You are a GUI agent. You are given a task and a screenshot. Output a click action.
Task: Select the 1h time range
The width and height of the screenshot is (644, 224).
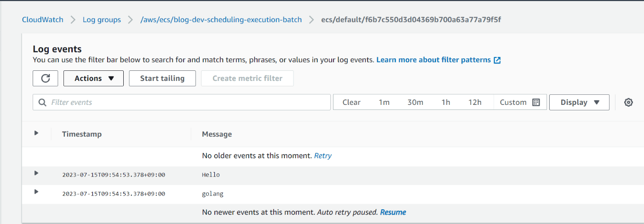[x=446, y=102]
